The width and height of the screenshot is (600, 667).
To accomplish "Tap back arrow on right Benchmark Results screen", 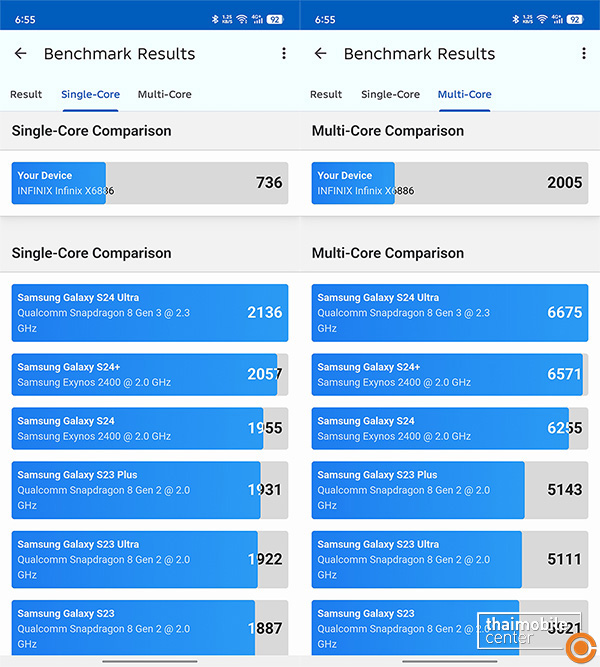I will tap(320, 54).
